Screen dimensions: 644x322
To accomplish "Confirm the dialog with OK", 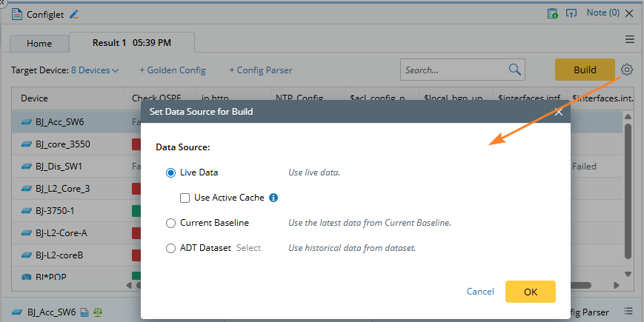I will click(530, 292).
